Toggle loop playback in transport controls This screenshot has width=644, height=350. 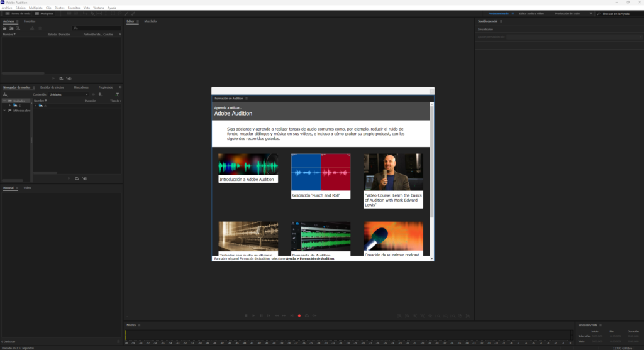tap(307, 315)
